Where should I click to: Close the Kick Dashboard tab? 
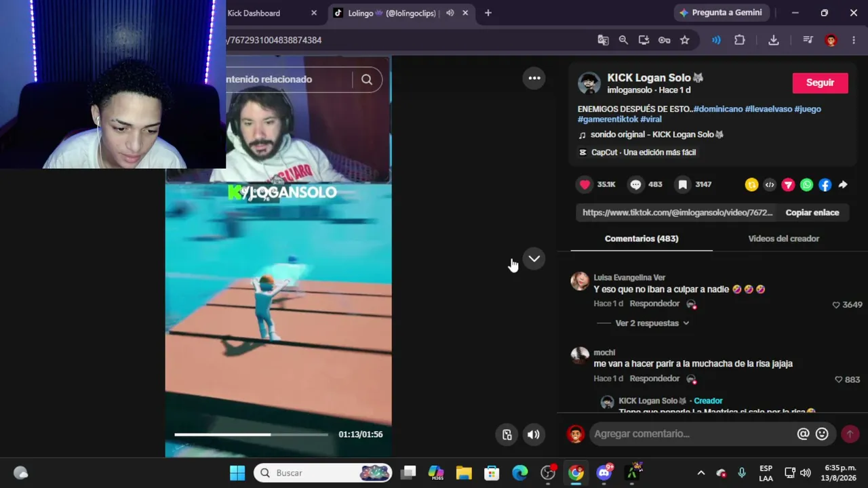tap(314, 13)
